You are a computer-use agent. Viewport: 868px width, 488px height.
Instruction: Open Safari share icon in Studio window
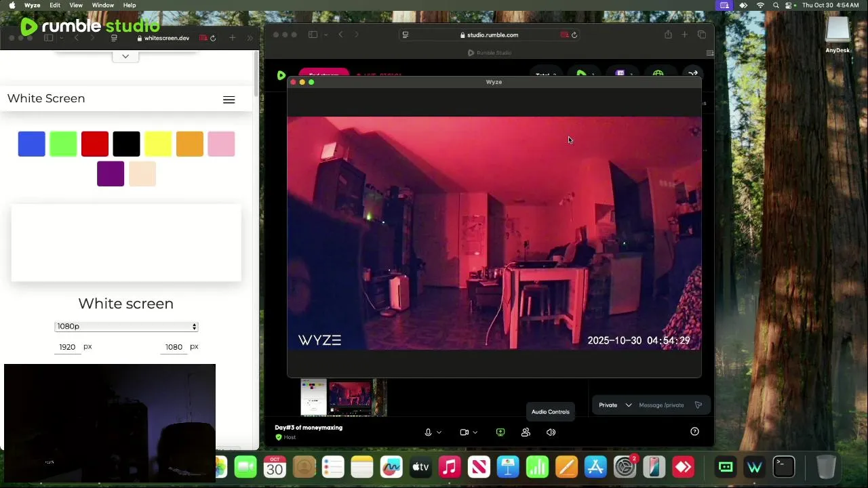click(x=668, y=35)
